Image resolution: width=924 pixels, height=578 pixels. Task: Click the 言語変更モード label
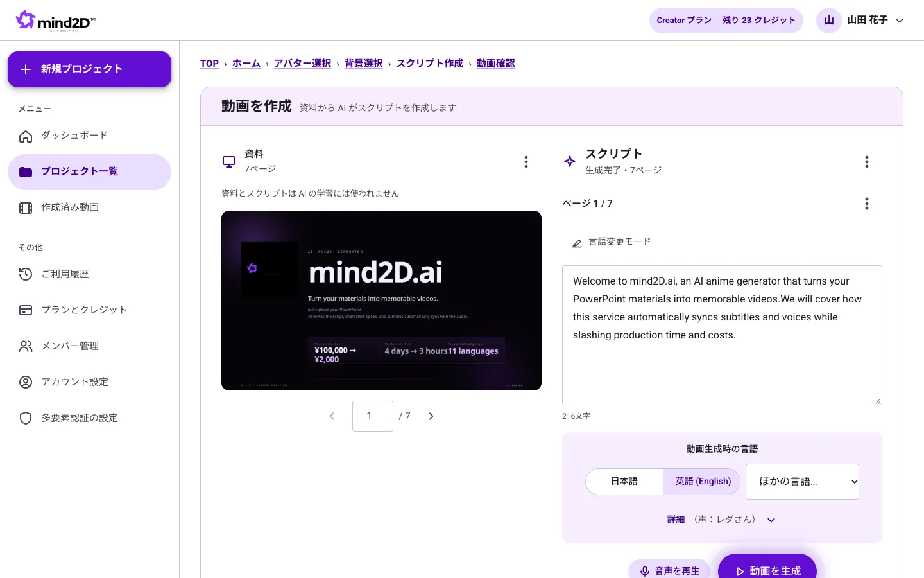pos(620,241)
